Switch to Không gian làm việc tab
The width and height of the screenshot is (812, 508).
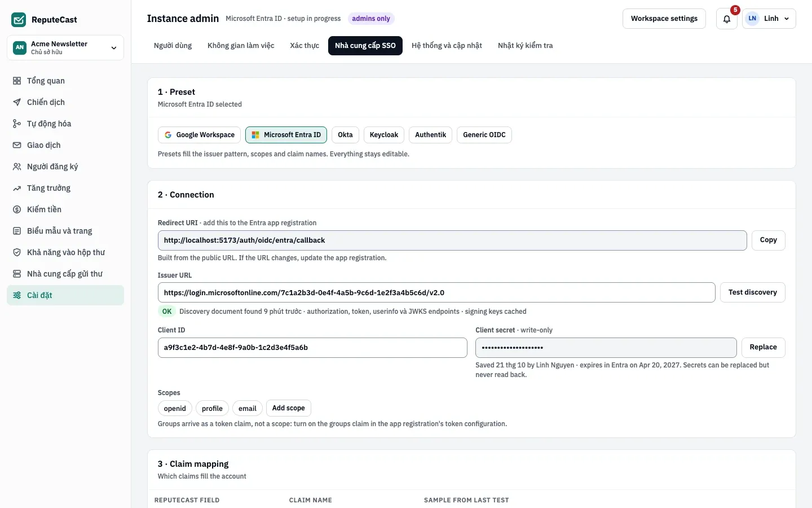coord(241,46)
